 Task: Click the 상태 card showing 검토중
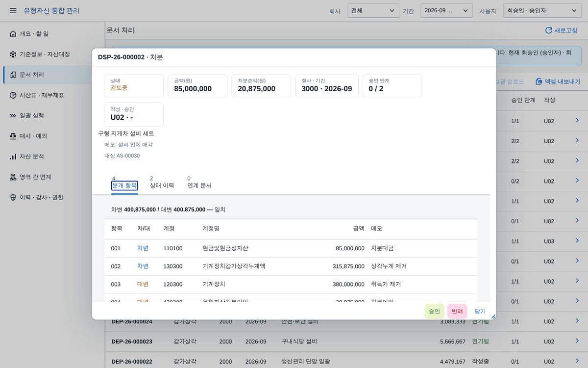tap(134, 86)
